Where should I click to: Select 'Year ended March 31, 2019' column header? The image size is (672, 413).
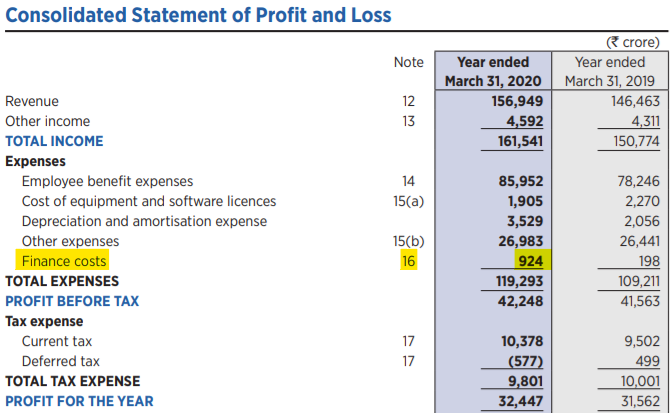pyautogui.click(x=609, y=72)
